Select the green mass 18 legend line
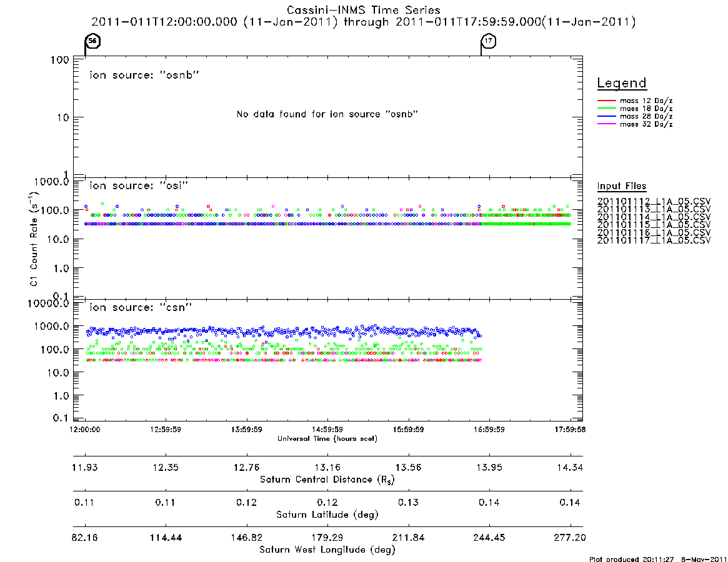The width and height of the screenshot is (728, 562). [x=606, y=109]
